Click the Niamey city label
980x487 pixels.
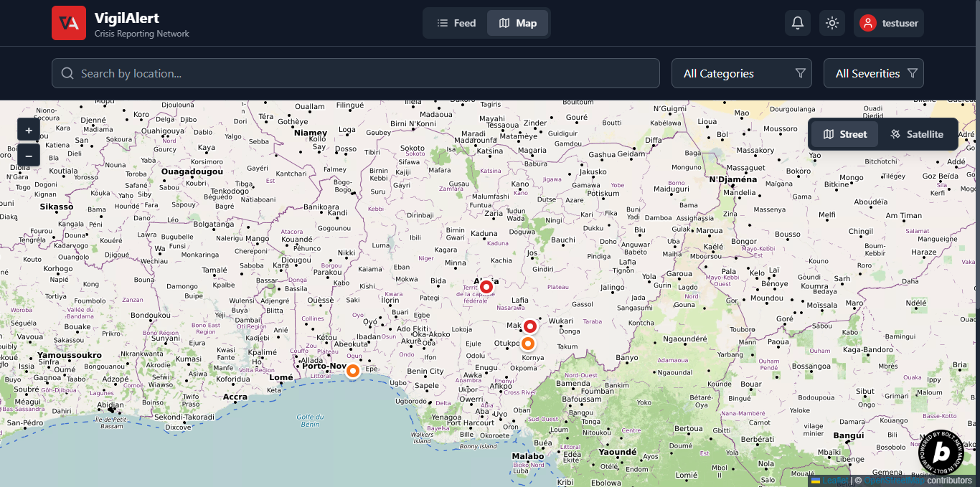[311, 133]
